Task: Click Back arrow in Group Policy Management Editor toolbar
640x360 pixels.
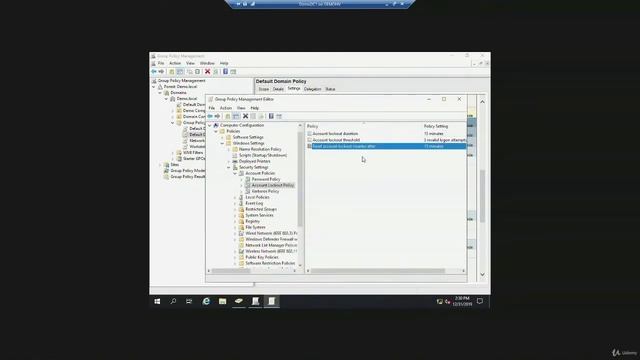Action: coord(210,116)
